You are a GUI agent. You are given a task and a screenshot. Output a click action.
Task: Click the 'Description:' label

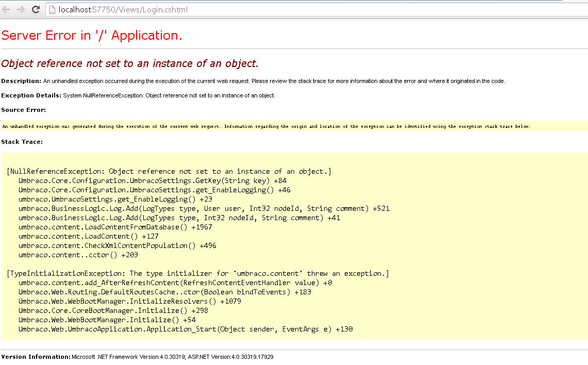21,81
